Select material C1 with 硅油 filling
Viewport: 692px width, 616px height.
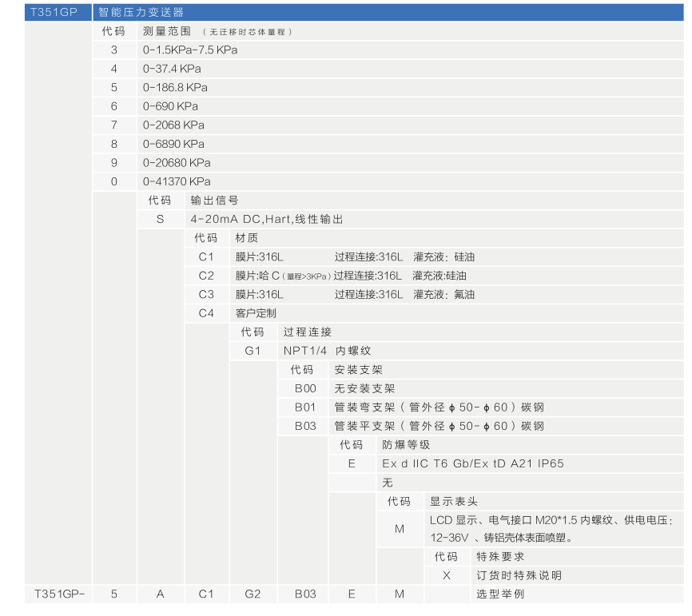tap(206, 256)
